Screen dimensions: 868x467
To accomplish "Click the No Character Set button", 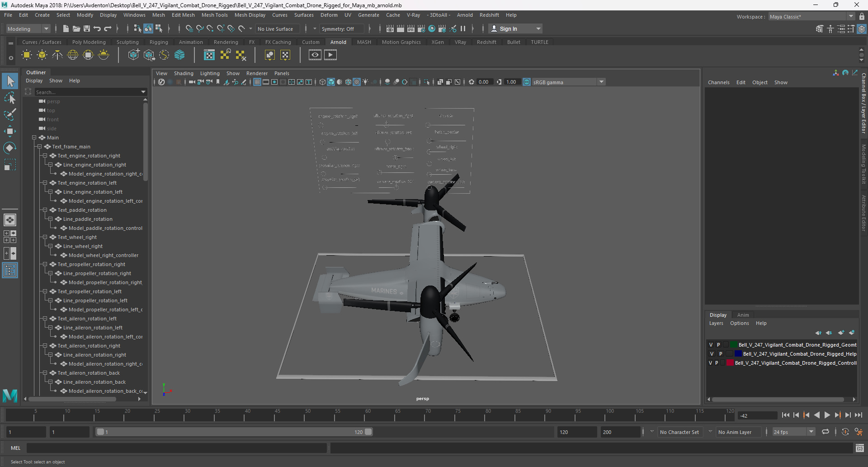I will pyautogui.click(x=679, y=432).
